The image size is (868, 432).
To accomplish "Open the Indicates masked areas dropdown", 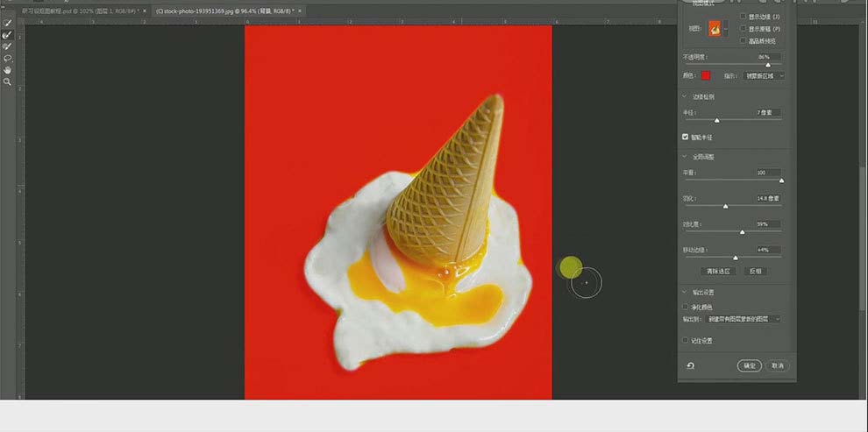I will pyautogui.click(x=764, y=75).
